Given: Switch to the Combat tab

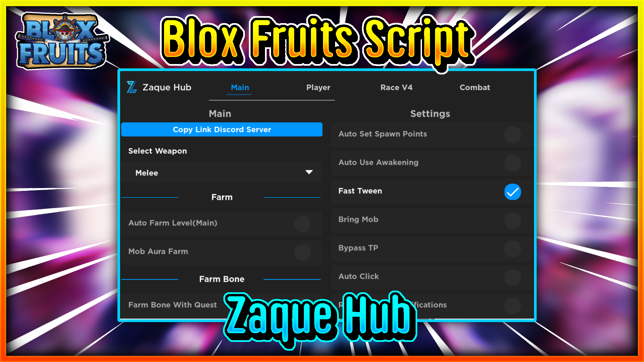Looking at the screenshot, I should pos(475,87).
